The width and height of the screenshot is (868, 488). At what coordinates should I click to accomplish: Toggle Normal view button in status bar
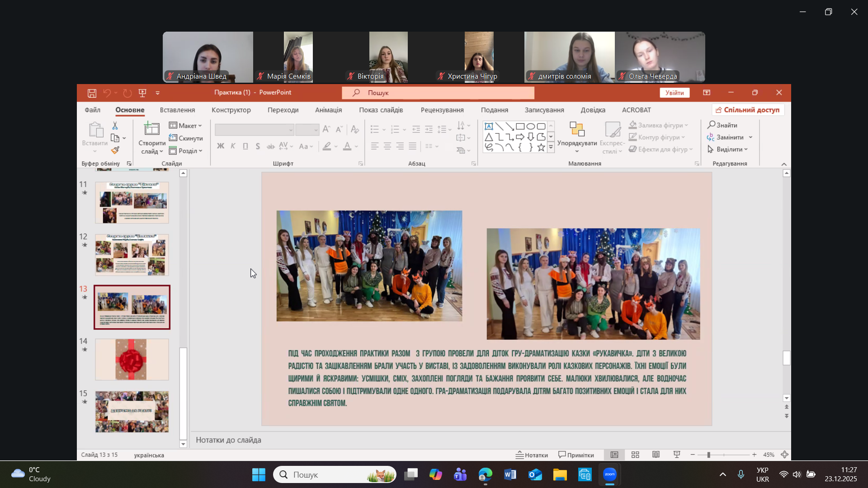point(614,455)
